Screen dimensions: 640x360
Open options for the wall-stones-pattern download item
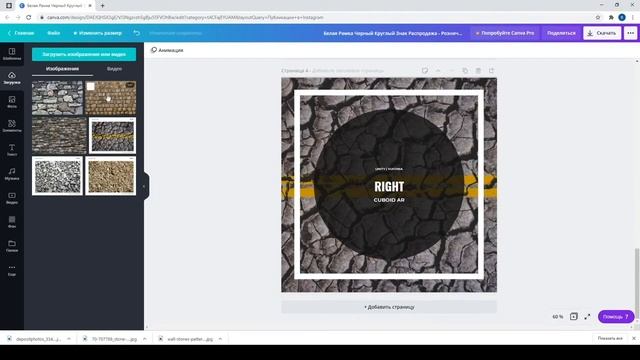click(x=220, y=339)
